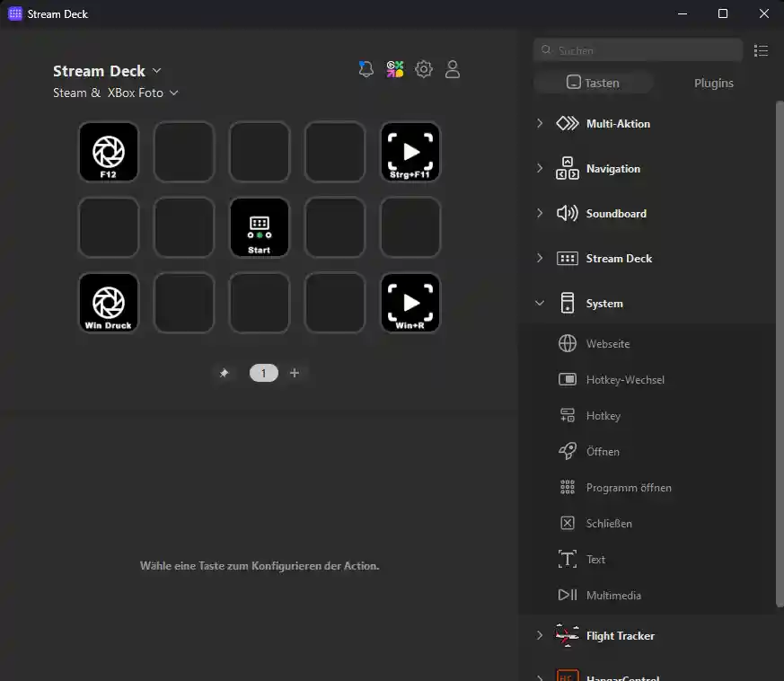Switch to the Tasten tab
This screenshot has height=681, width=784.
(x=594, y=83)
